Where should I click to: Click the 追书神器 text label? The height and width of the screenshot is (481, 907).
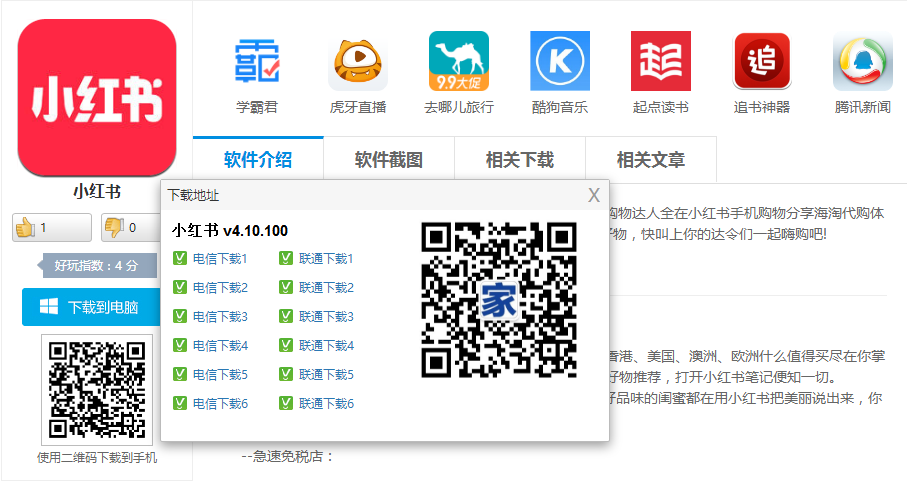point(761,107)
